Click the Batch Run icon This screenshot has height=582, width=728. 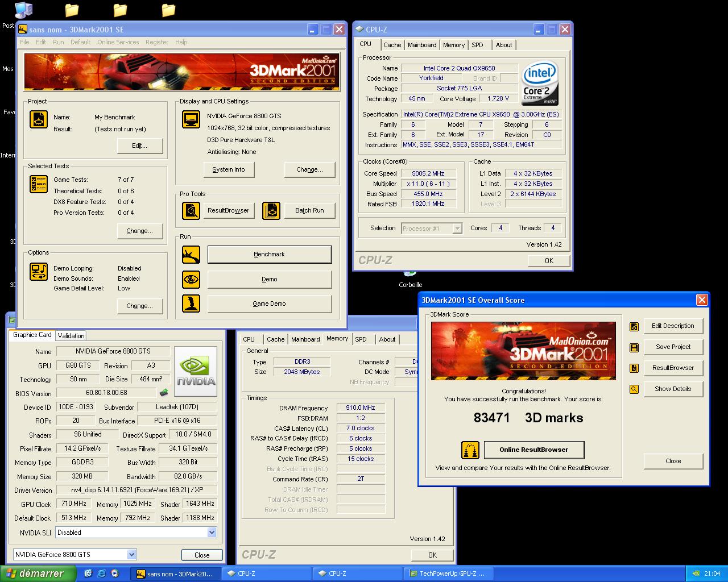point(271,211)
